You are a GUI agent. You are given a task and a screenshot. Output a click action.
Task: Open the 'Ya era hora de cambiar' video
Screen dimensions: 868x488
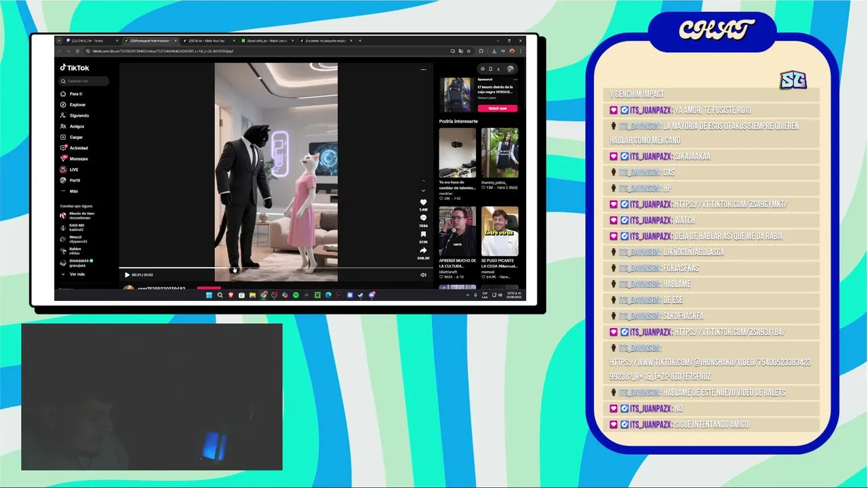[457, 153]
